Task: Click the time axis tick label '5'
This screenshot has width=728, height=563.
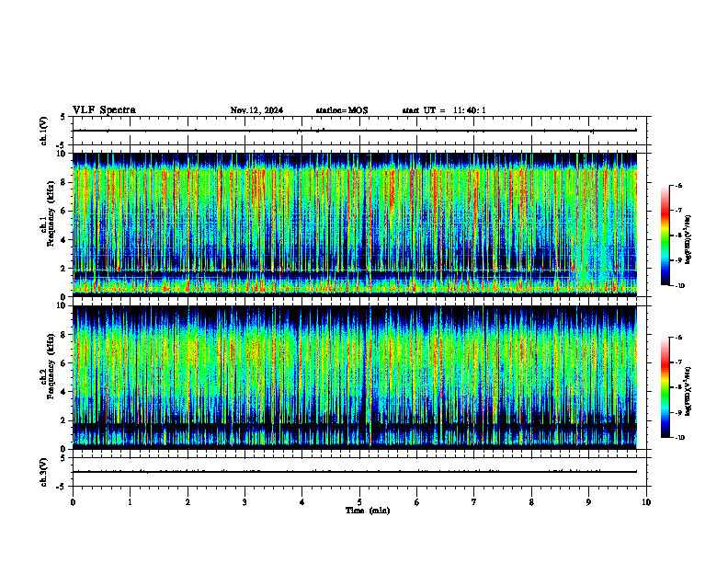Action: tap(359, 502)
